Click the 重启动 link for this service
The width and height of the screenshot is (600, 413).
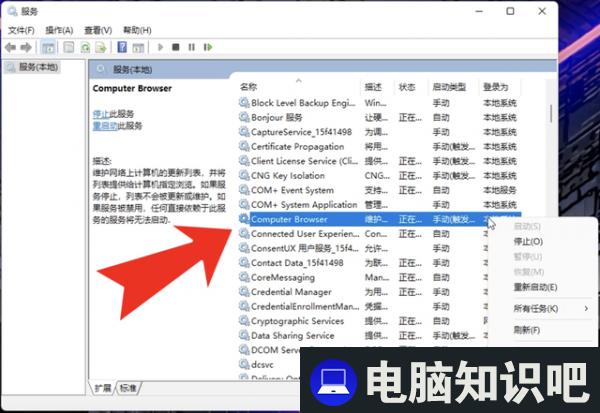point(105,126)
